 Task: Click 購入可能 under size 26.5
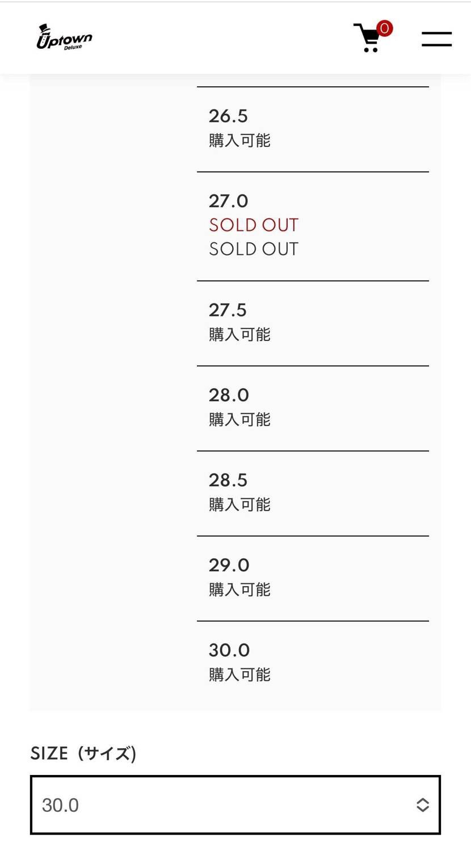tap(239, 140)
